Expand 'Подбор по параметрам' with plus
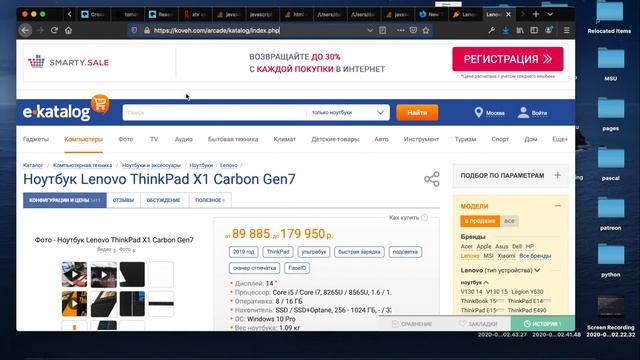 (558, 175)
